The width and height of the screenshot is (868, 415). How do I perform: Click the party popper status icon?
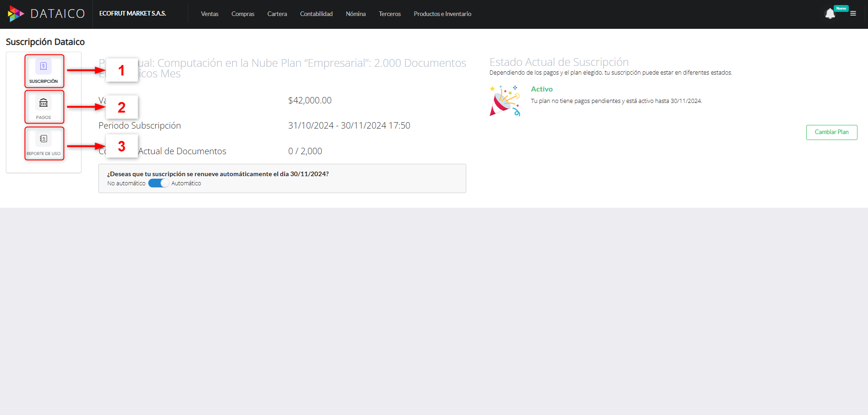point(505,101)
